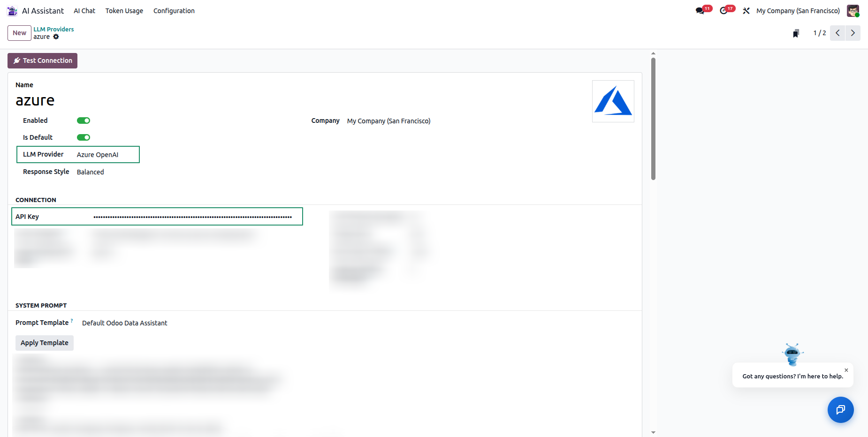This screenshot has width=868, height=437.
Task: Click the Test Connection button
Action: point(42,60)
